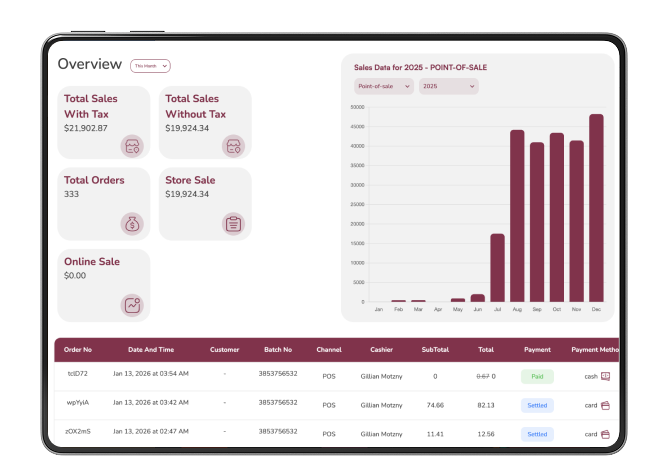
Task: Click the store icon in Total Sales Without Tax card
Action: pyautogui.click(x=233, y=146)
